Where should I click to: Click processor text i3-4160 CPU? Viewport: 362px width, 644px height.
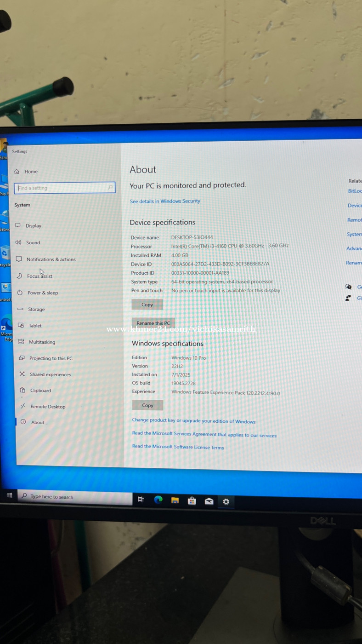pyautogui.click(x=230, y=246)
